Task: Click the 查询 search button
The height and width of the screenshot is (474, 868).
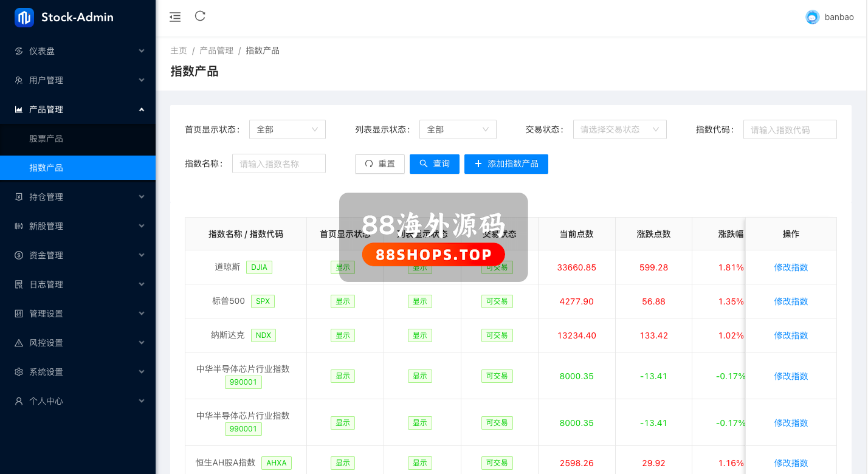Action: pyautogui.click(x=434, y=164)
